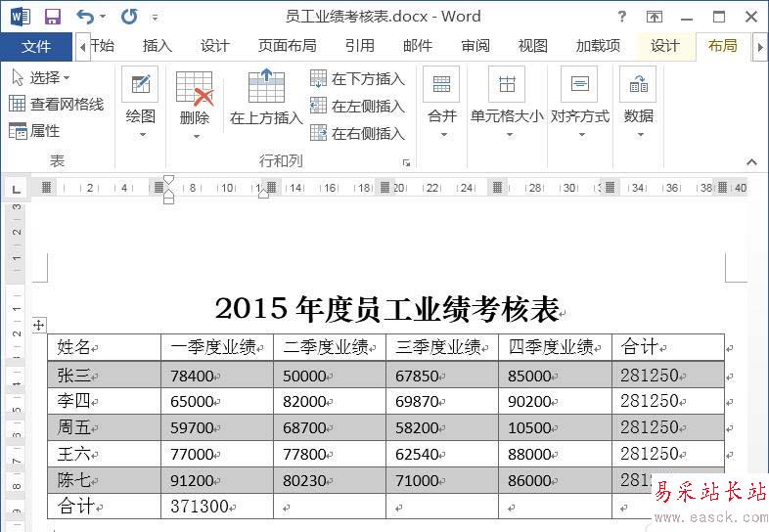Open the 行和列 dialog launcher
The image size is (769, 532).
(406, 162)
